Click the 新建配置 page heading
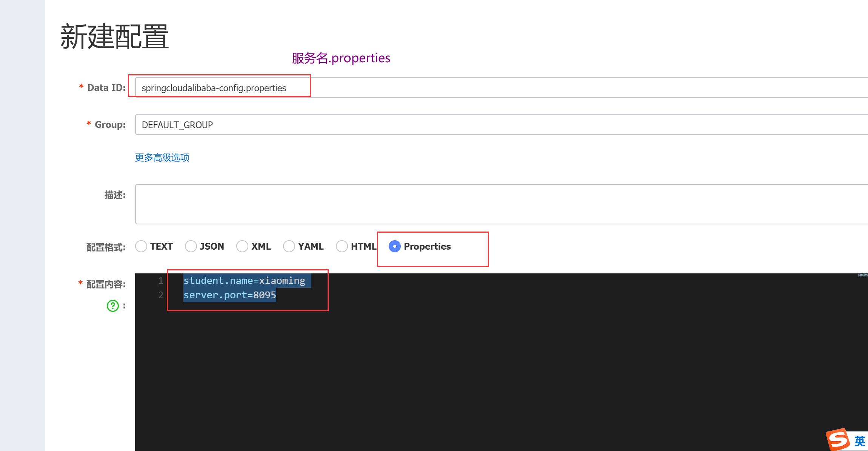868x451 pixels. (114, 36)
